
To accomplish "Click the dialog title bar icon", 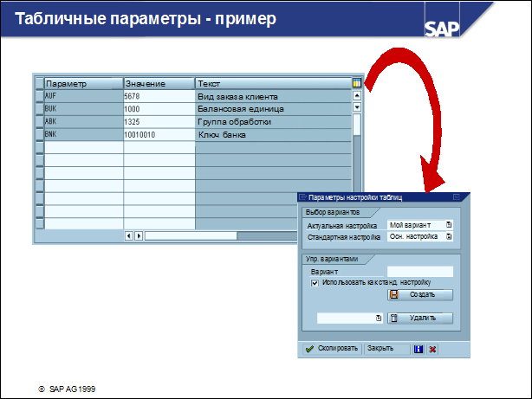I will [303, 197].
